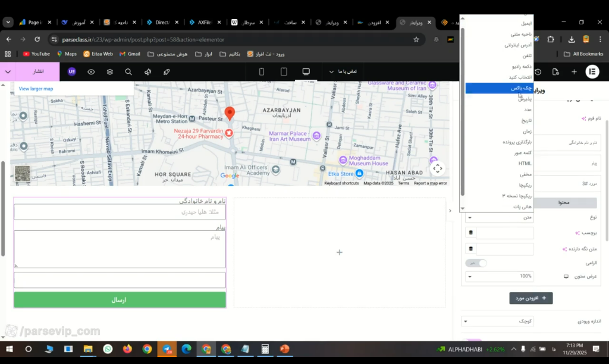This screenshot has width=609, height=364.
Task: Choose کلمه عبور option in type list
Action: (500, 153)
